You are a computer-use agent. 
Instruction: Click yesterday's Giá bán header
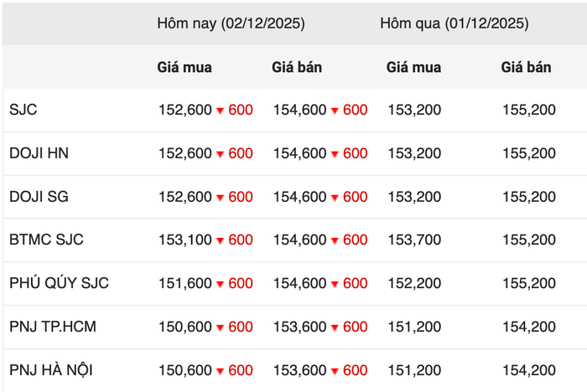pos(526,67)
